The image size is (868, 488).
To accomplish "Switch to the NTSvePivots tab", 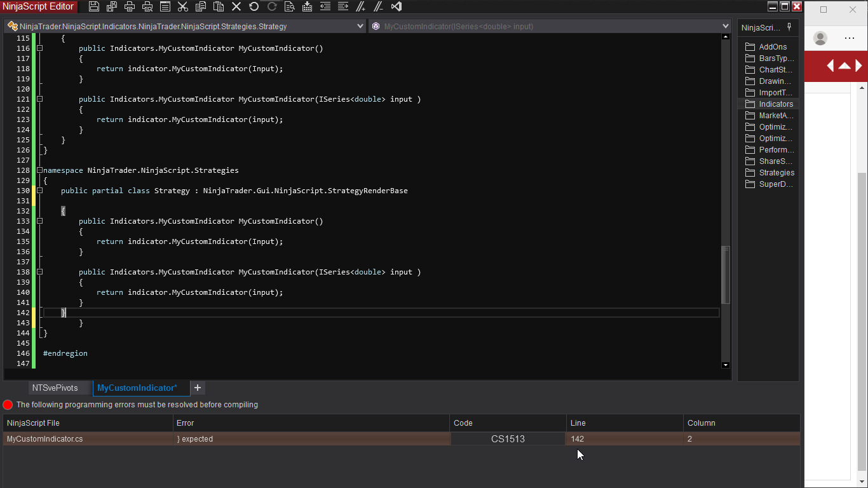I will point(55,388).
